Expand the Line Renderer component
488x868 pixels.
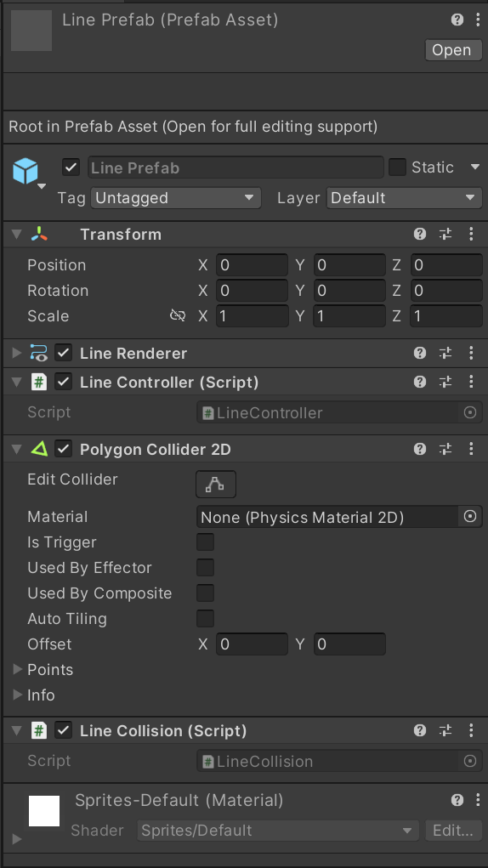click(17, 353)
